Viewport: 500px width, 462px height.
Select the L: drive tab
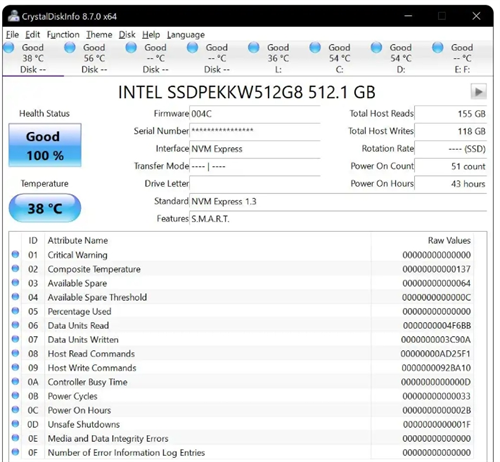coord(278,58)
